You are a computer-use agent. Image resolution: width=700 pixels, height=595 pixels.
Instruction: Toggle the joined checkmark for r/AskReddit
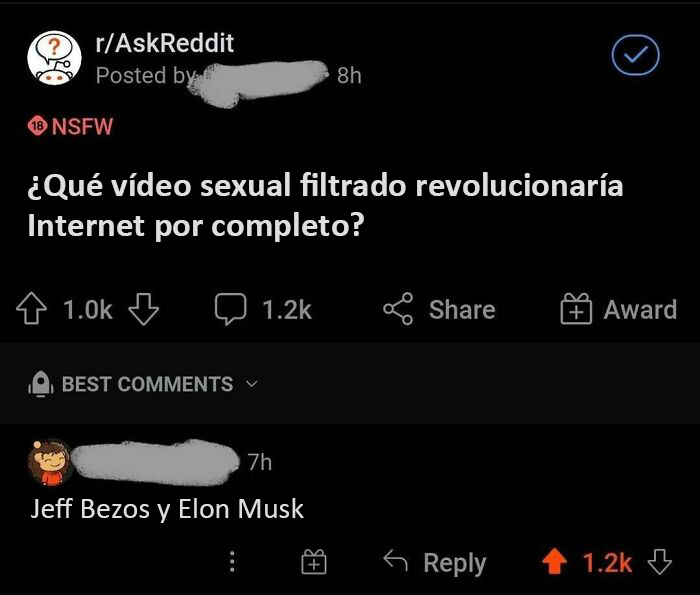tap(635, 55)
